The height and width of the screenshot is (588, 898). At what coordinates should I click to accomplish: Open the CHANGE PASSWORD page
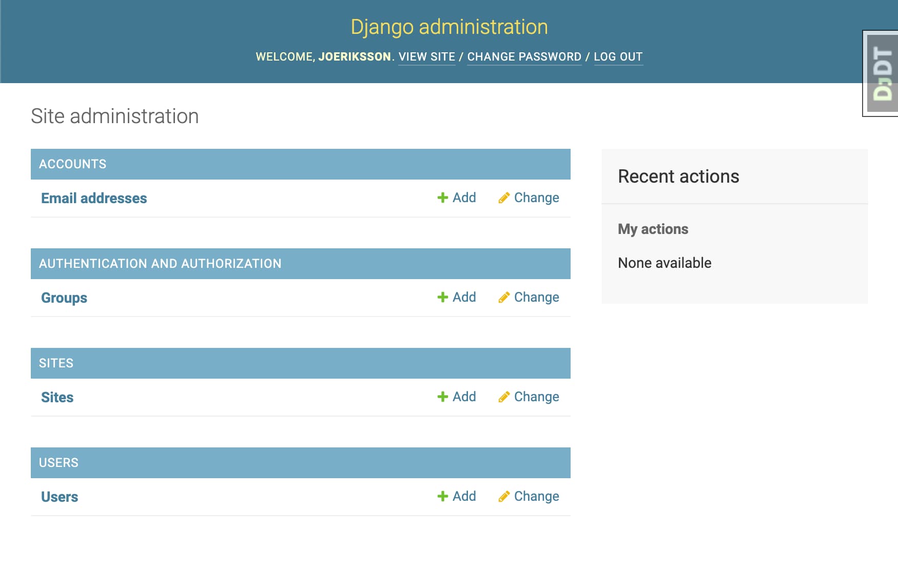[524, 56]
